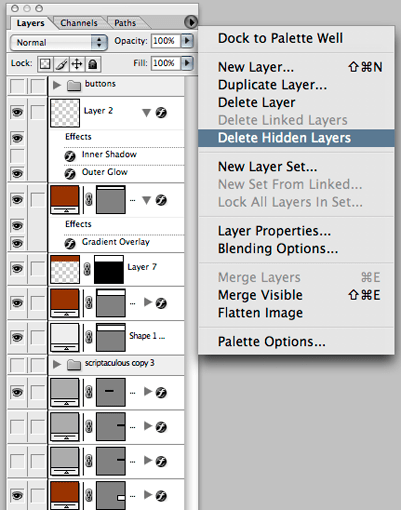Expand scriptaculous copy 3 set triangle
The height and width of the screenshot is (510, 401).
click(57, 364)
